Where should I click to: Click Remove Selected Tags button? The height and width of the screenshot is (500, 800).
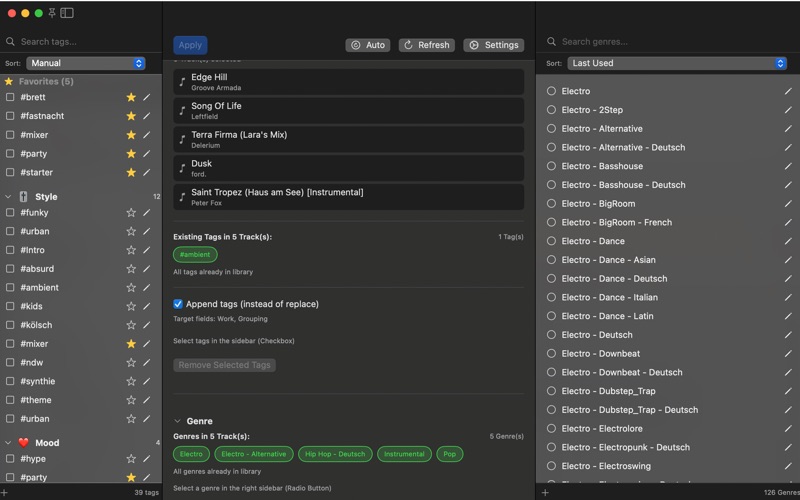[224, 365]
